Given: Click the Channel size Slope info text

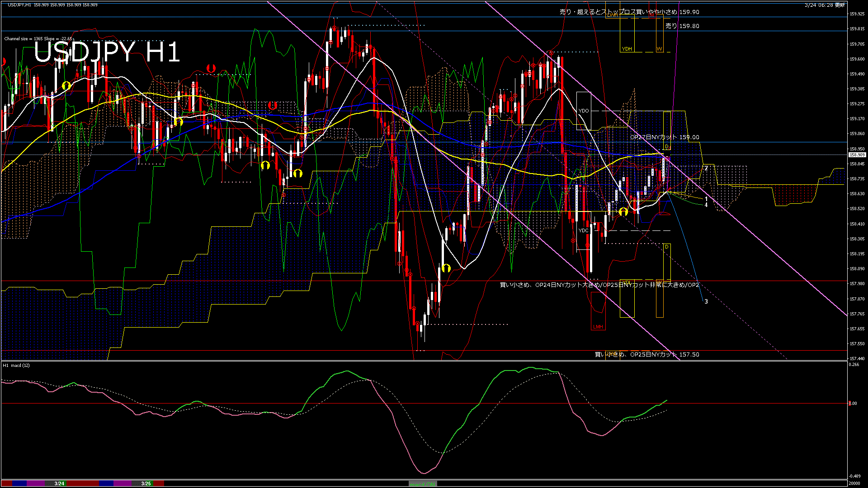Looking at the screenshot, I should (38, 39).
